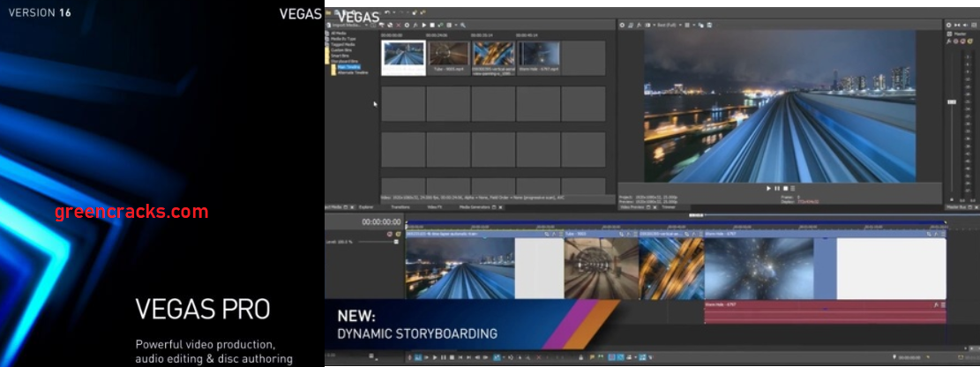Open Master Bus audio properties gear icon
Image resolution: width=980 pixels, height=367 pixels.
949,25
